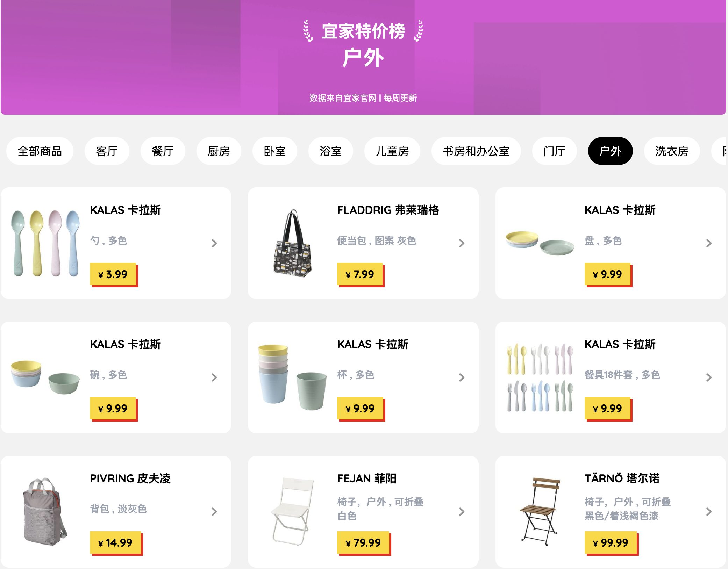Click the KALAS 碗, 多色 description
Image resolution: width=728 pixels, height=569 pixels.
(x=108, y=375)
